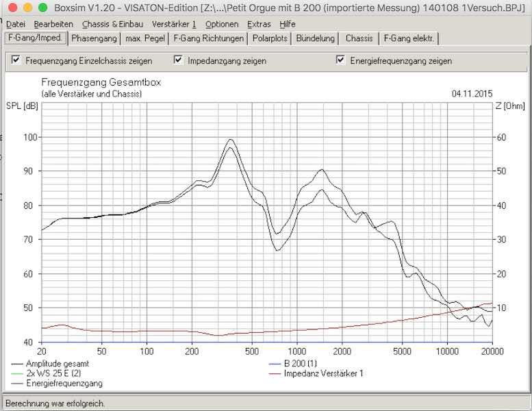Toggle the Impedanzgang zeigen checkbox
The height and width of the screenshot is (411, 532).
click(x=179, y=60)
